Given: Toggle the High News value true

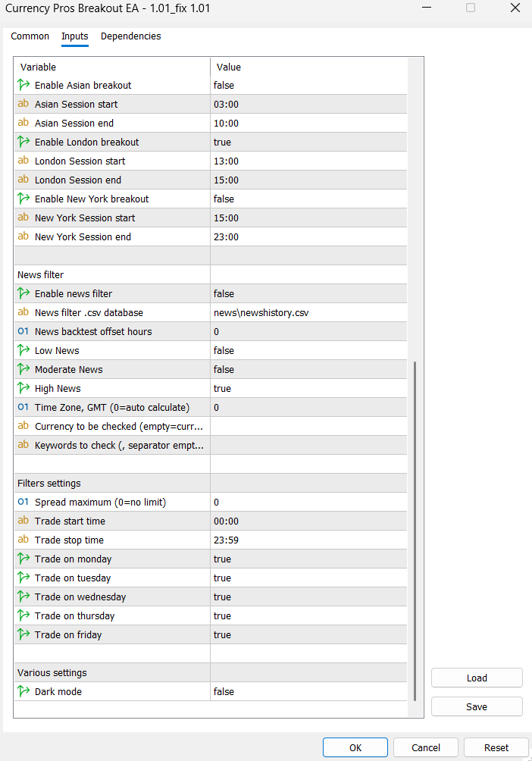Looking at the screenshot, I should coord(308,388).
